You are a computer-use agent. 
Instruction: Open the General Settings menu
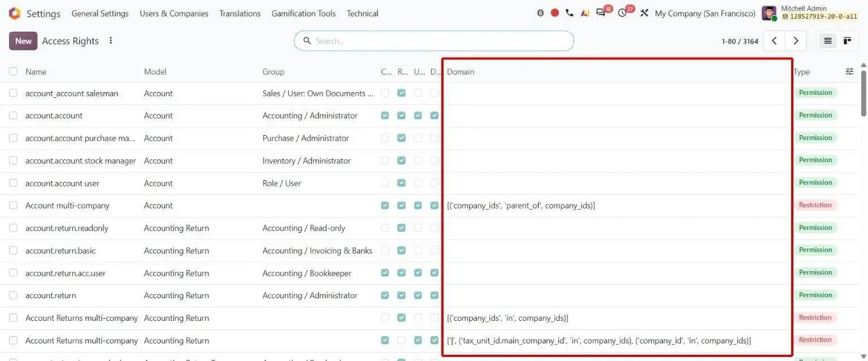[x=100, y=13]
